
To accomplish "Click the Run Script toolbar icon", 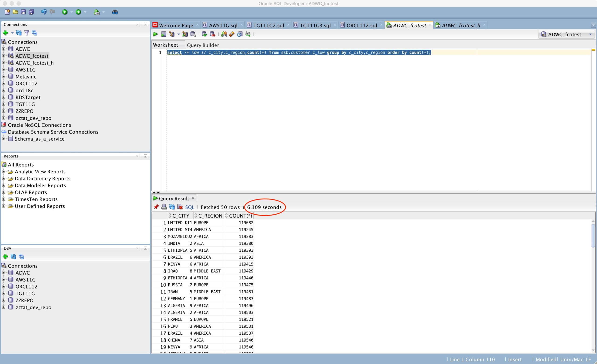I will coord(164,34).
